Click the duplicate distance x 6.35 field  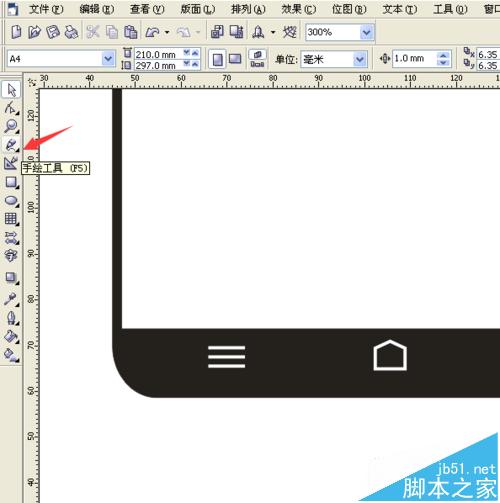[x=488, y=54]
